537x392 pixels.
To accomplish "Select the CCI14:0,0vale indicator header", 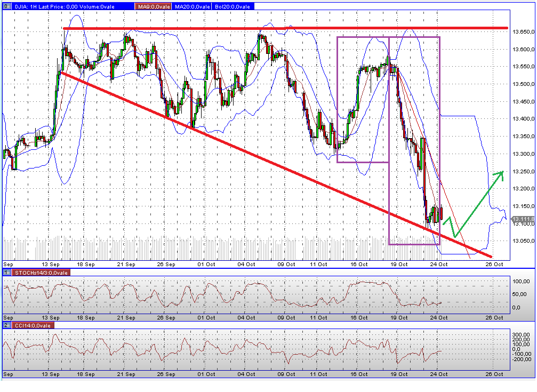I will tap(32, 324).
